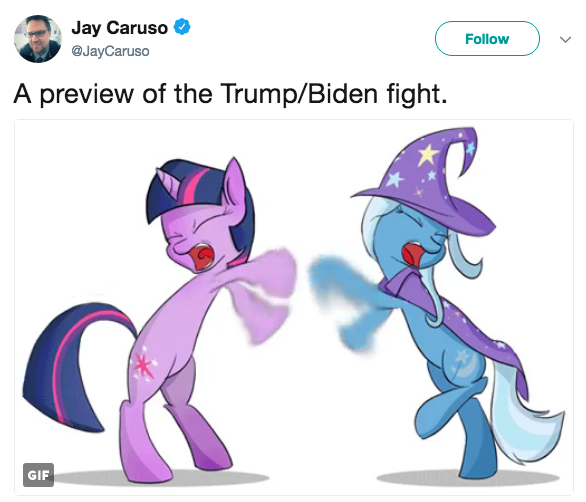
Task: Click the GIF badge on the image
Action: (x=38, y=475)
